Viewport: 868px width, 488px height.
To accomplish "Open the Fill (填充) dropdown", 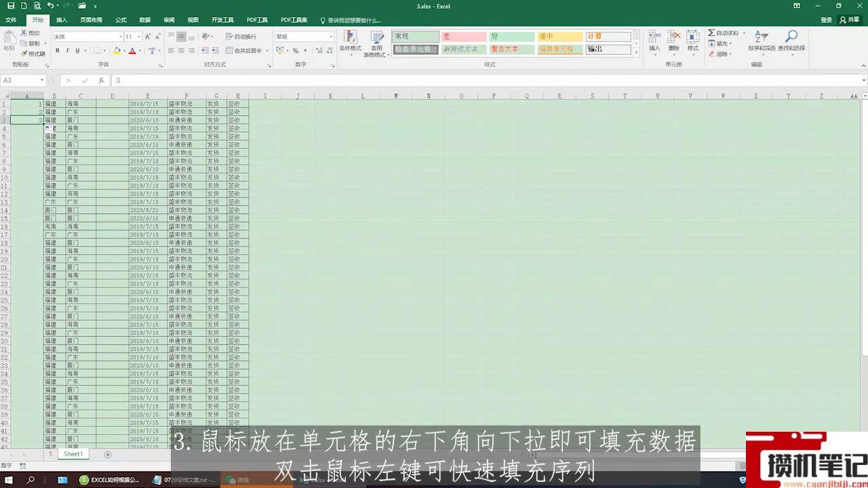I will pos(722,43).
